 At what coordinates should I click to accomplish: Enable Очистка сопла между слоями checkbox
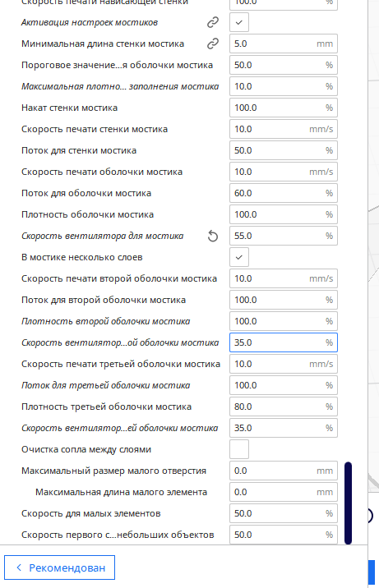[239, 449]
